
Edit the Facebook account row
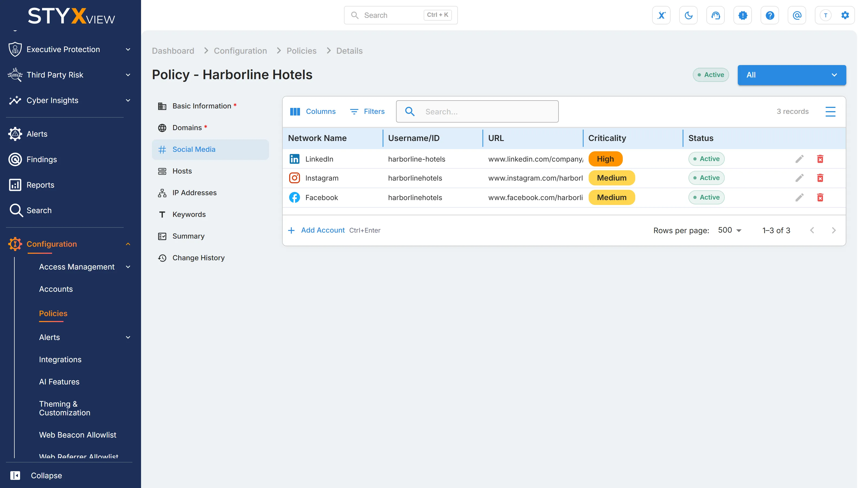pos(799,197)
